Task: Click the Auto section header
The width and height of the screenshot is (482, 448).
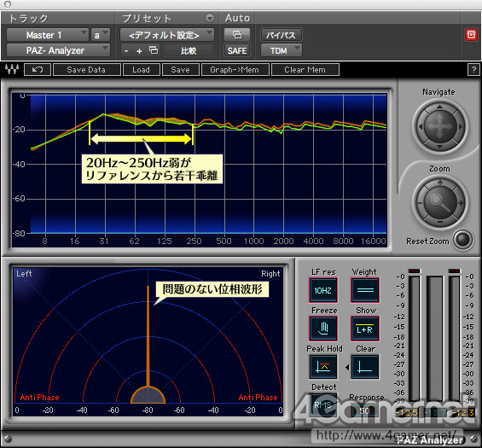Action: tap(237, 18)
